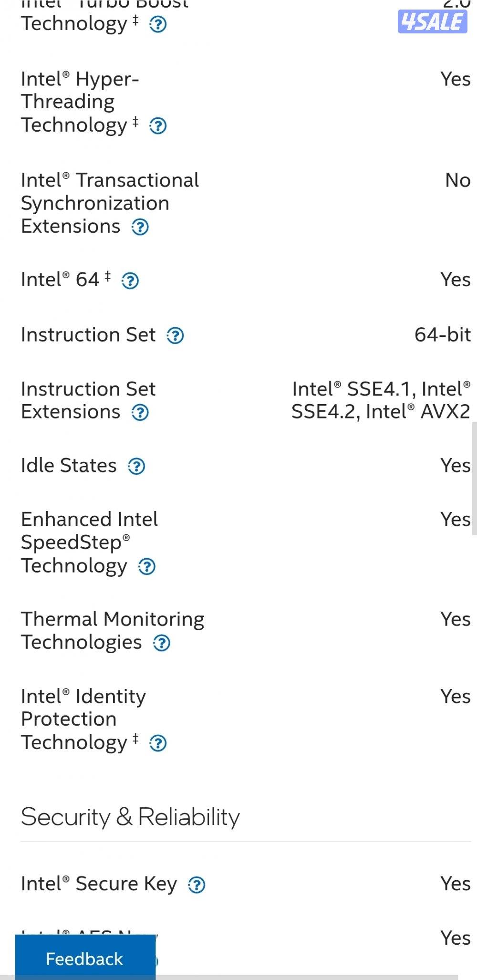This screenshot has height=980, width=477.
Task: Click the Idle States question mark icon
Action: tap(135, 466)
